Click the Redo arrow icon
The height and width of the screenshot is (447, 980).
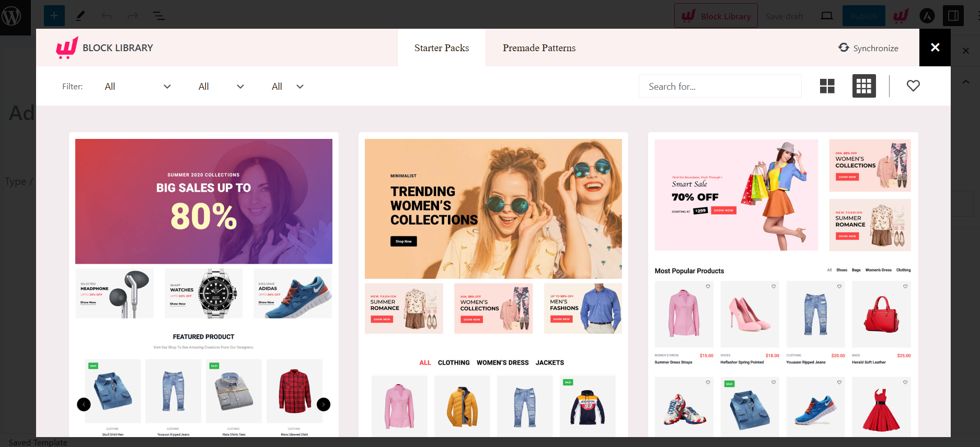(x=133, y=16)
